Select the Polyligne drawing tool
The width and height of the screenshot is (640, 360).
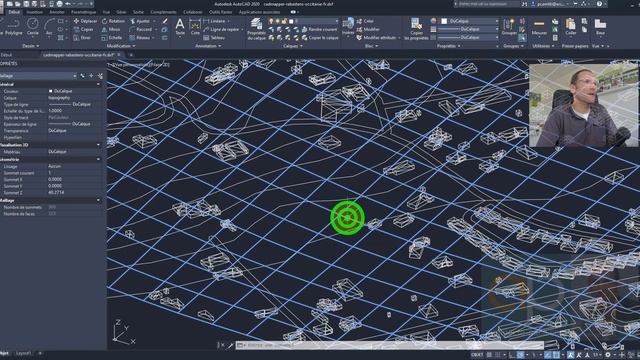click(x=13, y=27)
